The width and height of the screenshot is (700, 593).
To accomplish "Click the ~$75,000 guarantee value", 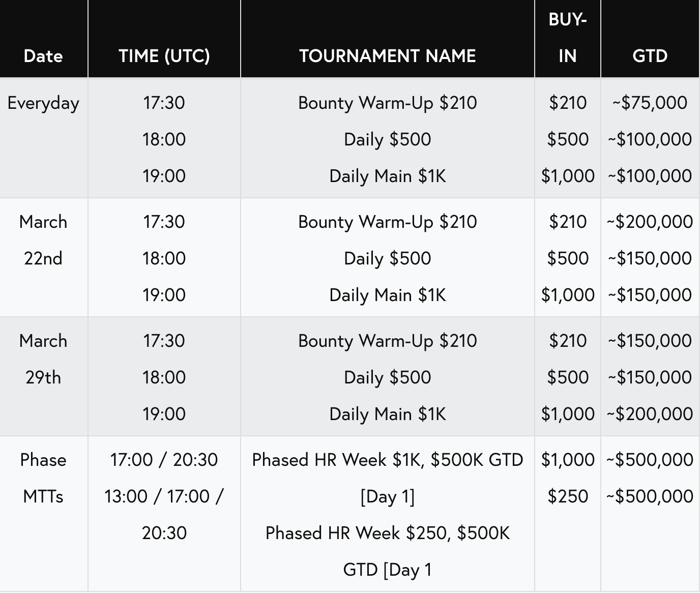I will click(650, 103).
